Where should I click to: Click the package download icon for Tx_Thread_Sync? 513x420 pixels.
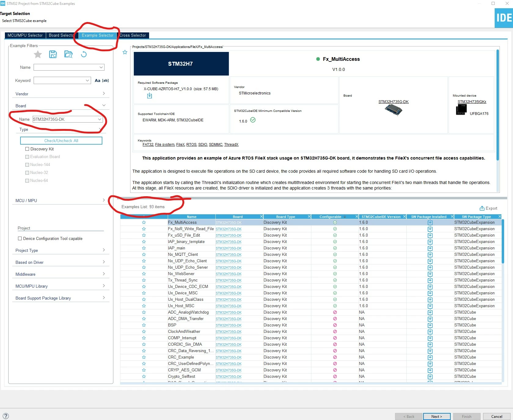430,280
